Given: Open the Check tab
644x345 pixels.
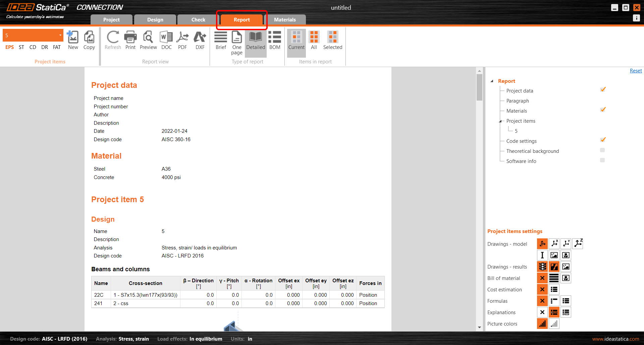Looking at the screenshot, I should coord(198,20).
